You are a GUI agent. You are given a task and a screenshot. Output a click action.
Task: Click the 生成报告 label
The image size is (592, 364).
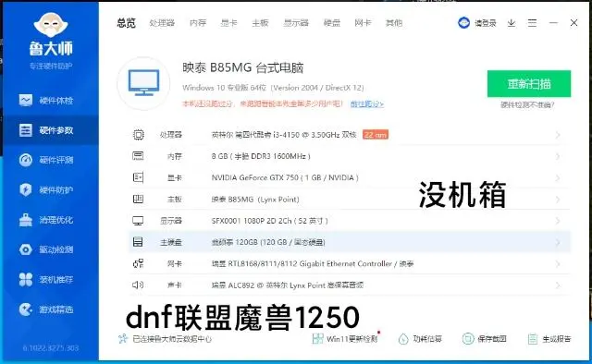(x=557, y=339)
